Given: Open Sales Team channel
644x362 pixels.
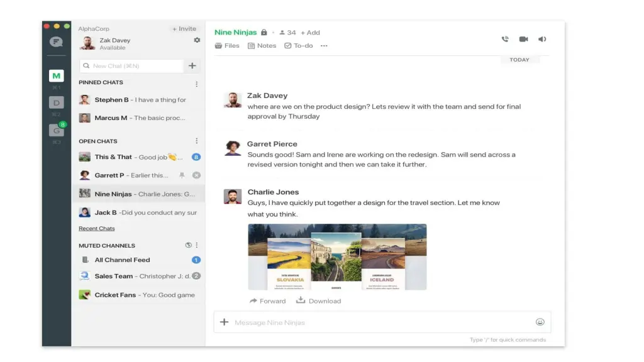Looking at the screenshot, I should [x=139, y=277].
